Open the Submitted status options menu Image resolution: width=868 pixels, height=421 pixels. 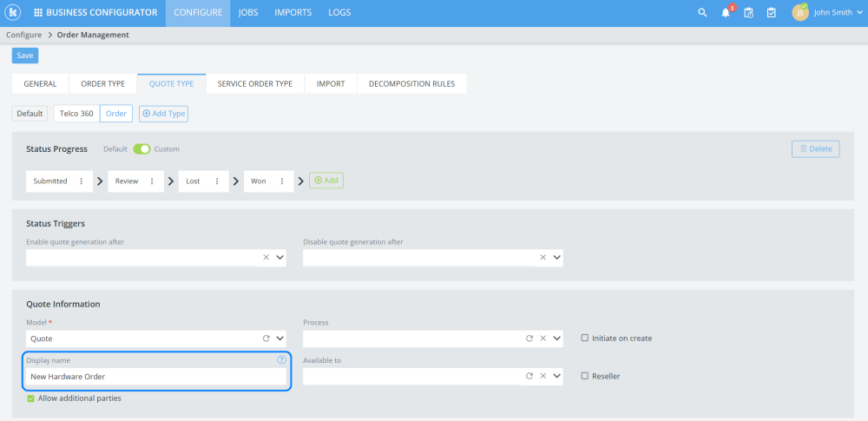tap(82, 181)
